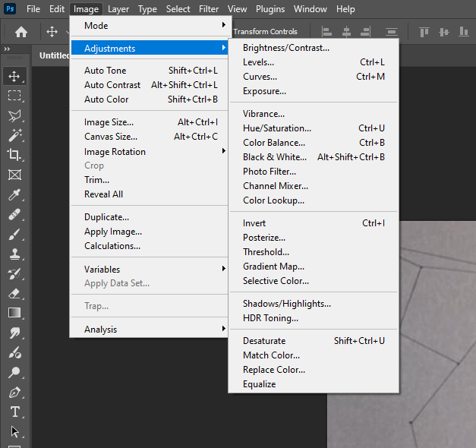
Task: Select the Move tool in the toolbox
Action: 14,76
